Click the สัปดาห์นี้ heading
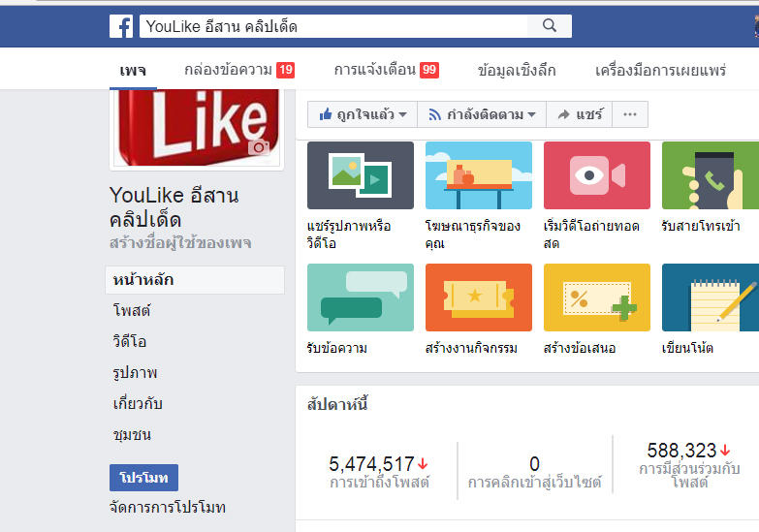The height and width of the screenshot is (532, 759). coord(337,404)
